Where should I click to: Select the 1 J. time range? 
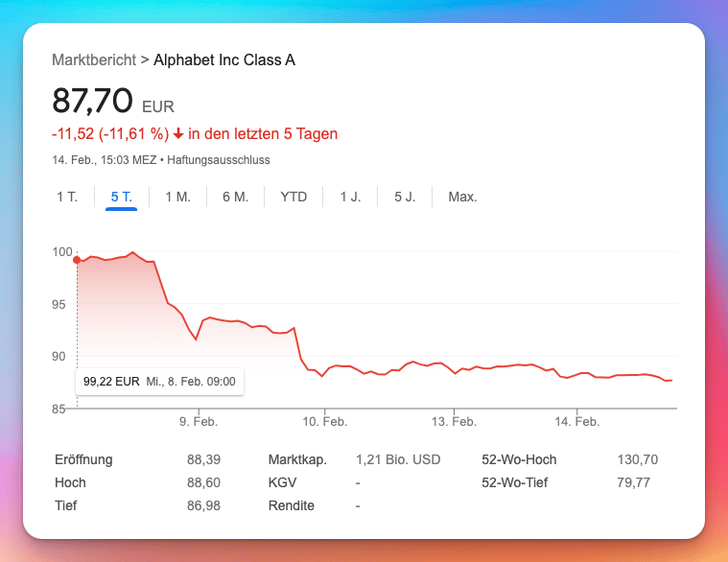point(350,197)
